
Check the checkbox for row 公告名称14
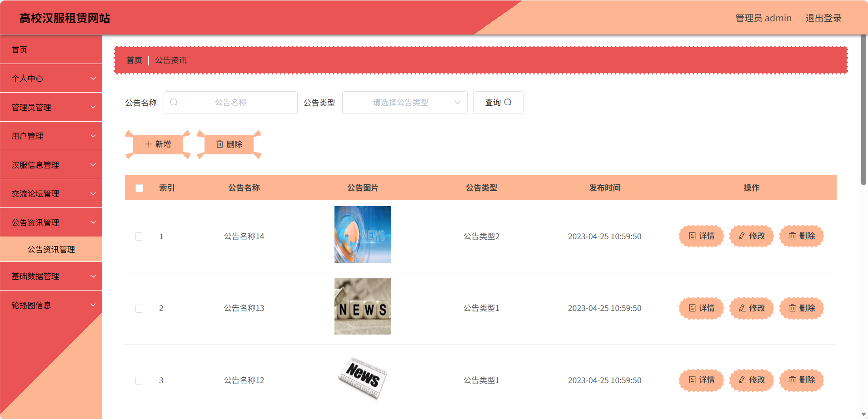tap(140, 237)
